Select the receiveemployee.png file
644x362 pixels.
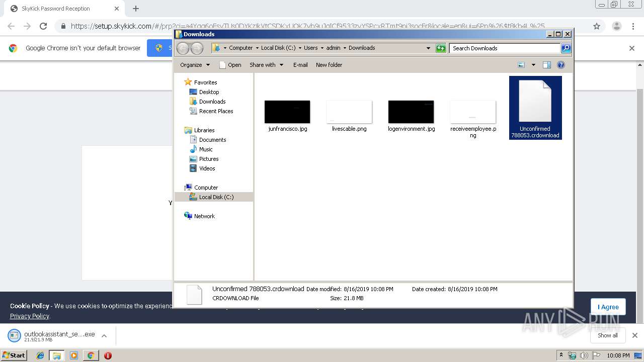(473, 119)
